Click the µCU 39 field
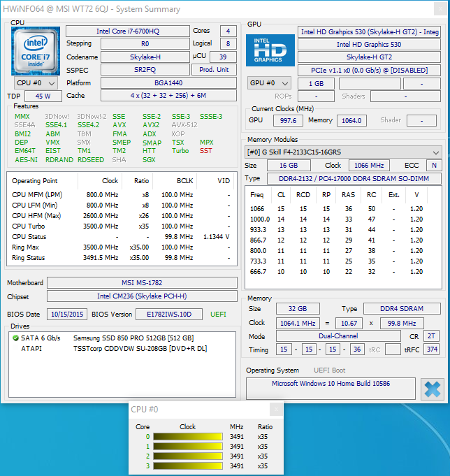The width and height of the screenshot is (450, 476). coord(223,57)
